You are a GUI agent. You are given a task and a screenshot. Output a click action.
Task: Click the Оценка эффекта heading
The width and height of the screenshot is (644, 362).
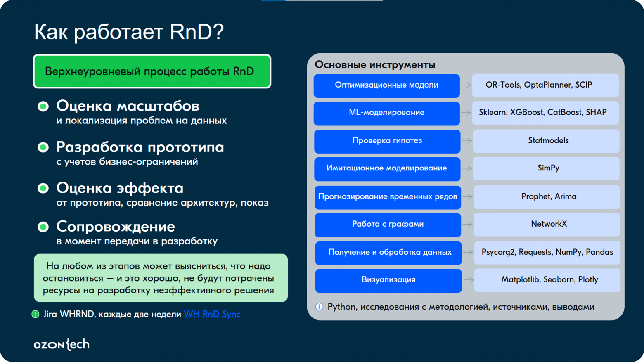point(120,188)
